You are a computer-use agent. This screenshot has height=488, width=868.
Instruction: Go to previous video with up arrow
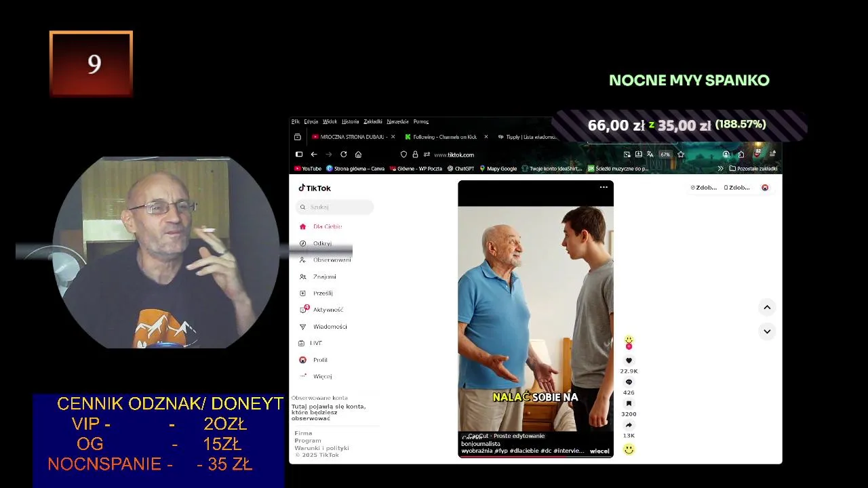(x=767, y=308)
